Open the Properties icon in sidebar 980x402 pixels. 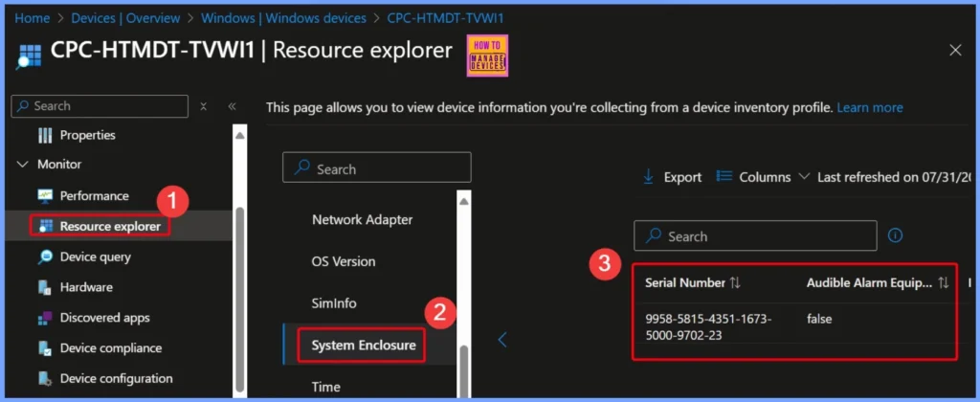click(45, 135)
